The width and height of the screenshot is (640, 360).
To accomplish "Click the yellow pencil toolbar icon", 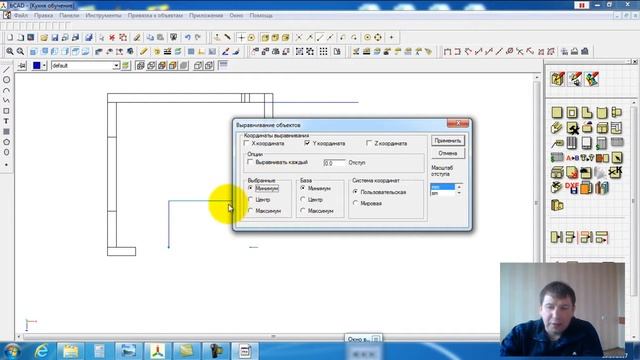I will coord(144,51).
